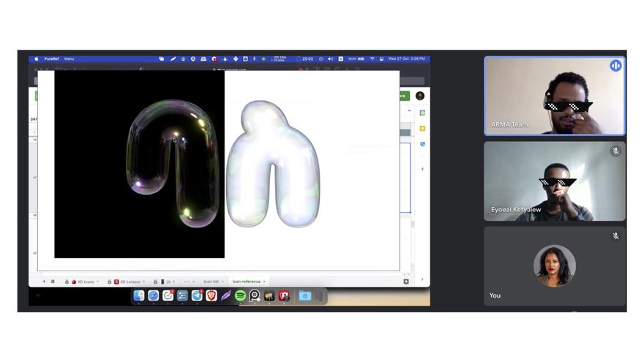The width and height of the screenshot is (644, 362).
Task: Click the plus add-ons icon in the side panel
Action: (x=422, y=169)
